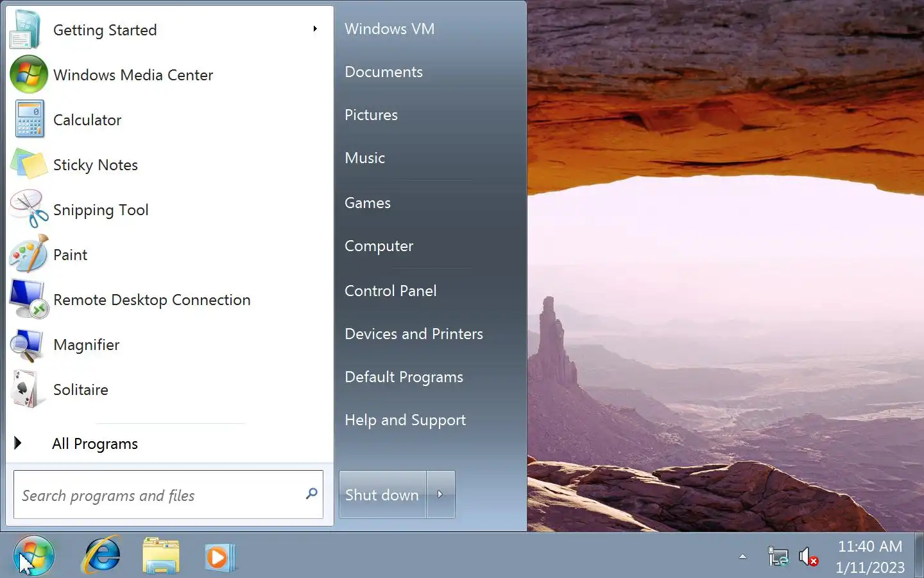Launch the Magnifier icon

click(27, 344)
